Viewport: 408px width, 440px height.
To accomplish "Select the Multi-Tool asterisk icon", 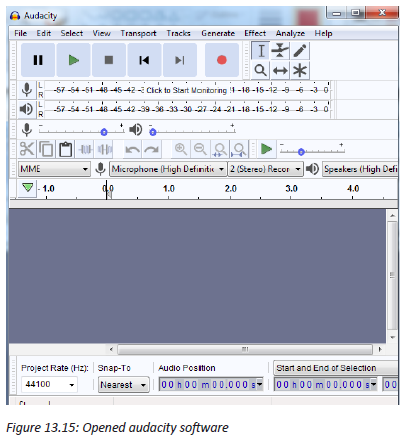I will pyautogui.click(x=300, y=70).
